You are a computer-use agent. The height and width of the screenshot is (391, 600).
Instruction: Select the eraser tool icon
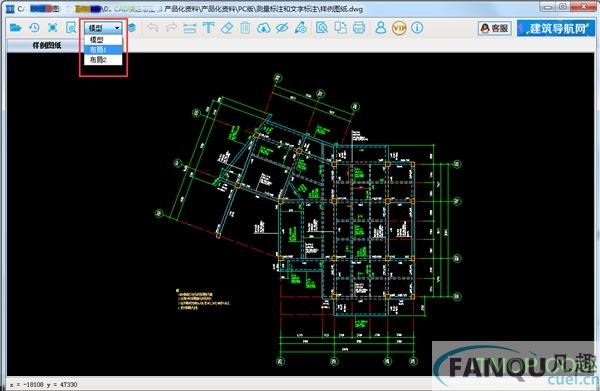[227, 28]
